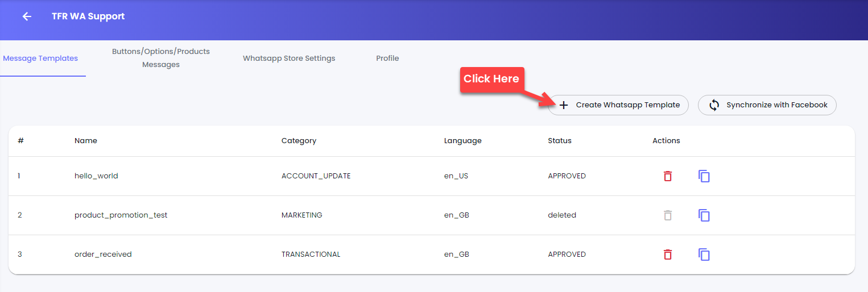The width and height of the screenshot is (868, 292).
Task: Switch to Buttons/Options/Products Messages tab
Action: (x=161, y=58)
